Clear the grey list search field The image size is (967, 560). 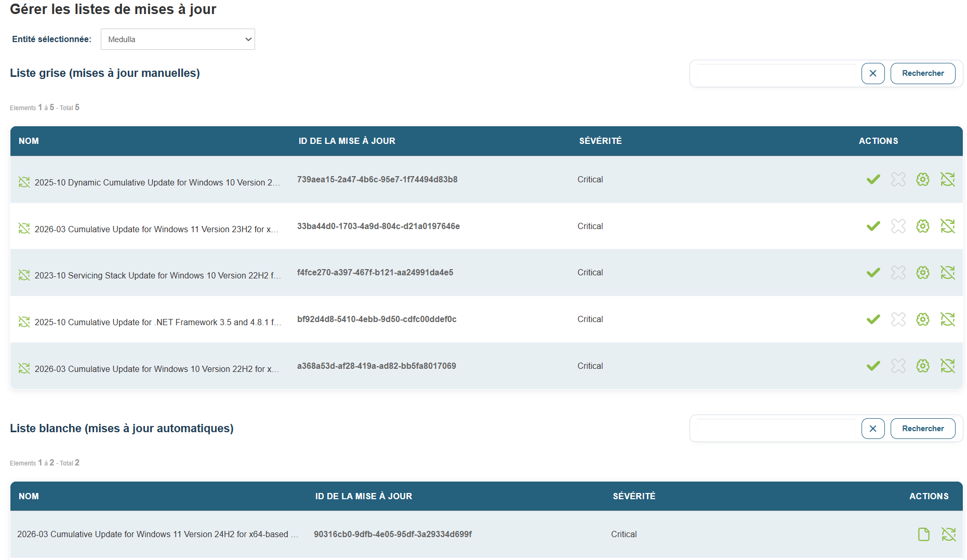pyautogui.click(x=872, y=73)
